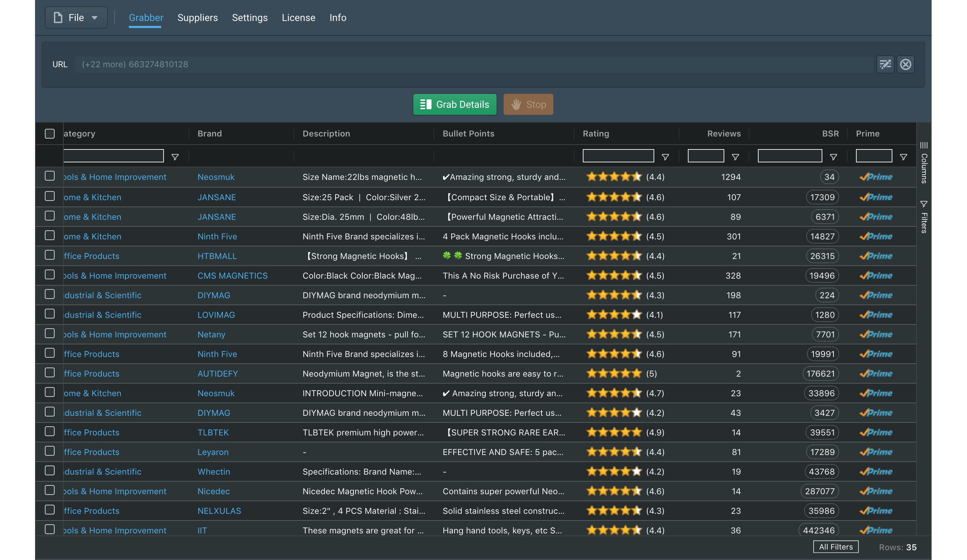The height and width of the screenshot is (560, 967).
Task: Open the File dropdown menu
Action: 76,17
